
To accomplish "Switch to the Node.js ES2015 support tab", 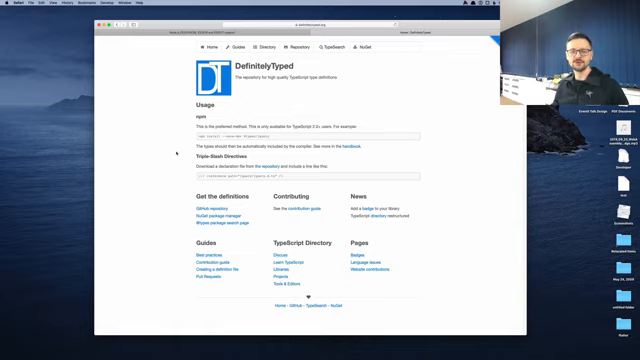I will point(202,33).
